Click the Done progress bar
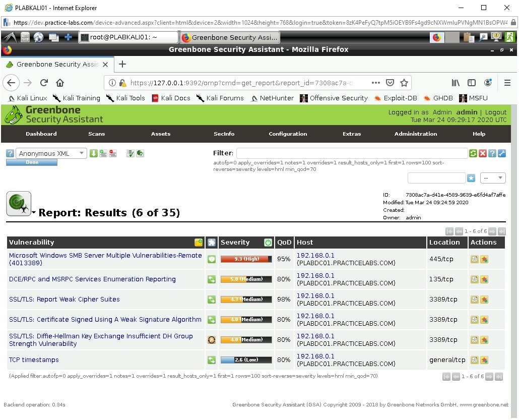 (x=31, y=162)
